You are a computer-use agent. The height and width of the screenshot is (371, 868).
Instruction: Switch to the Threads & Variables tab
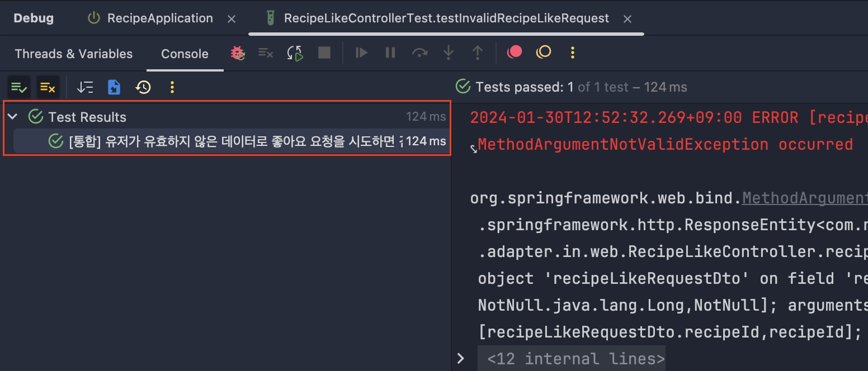pyautogui.click(x=73, y=54)
